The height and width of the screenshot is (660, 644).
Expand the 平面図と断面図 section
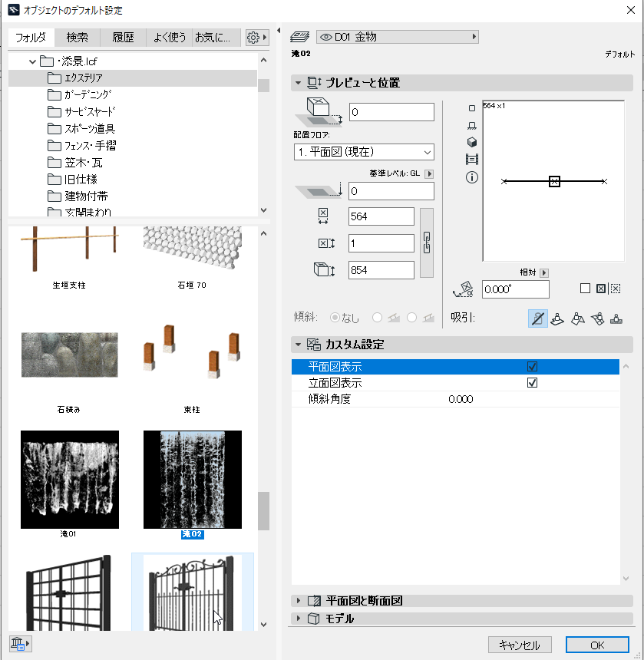point(299,601)
